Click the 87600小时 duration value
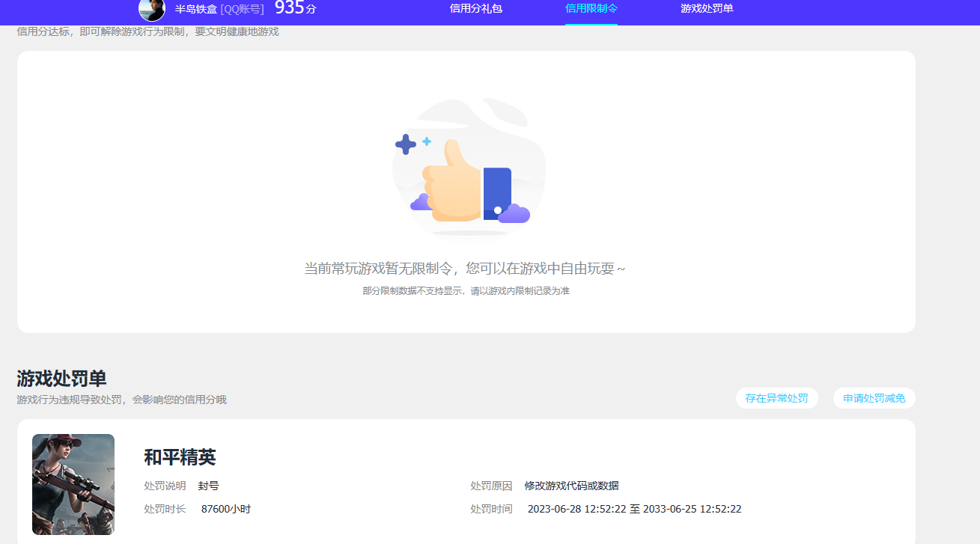The image size is (980, 544). tap(226, 509)
